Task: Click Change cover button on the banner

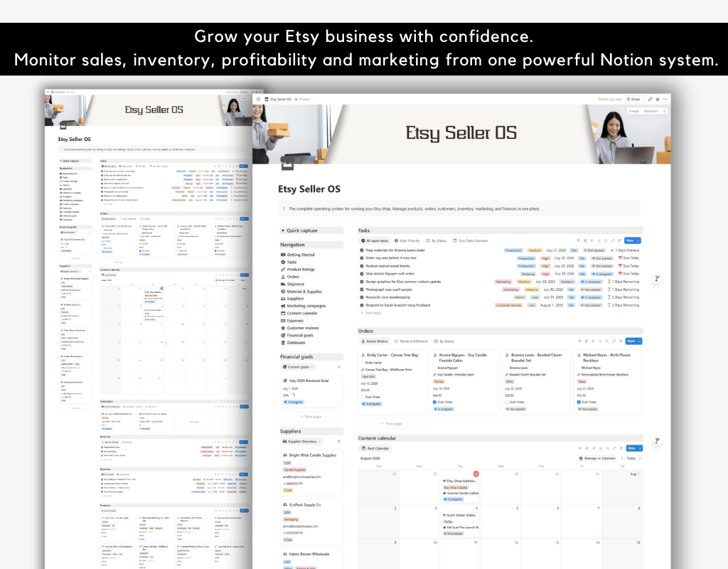Action: [x=633, y=111]
